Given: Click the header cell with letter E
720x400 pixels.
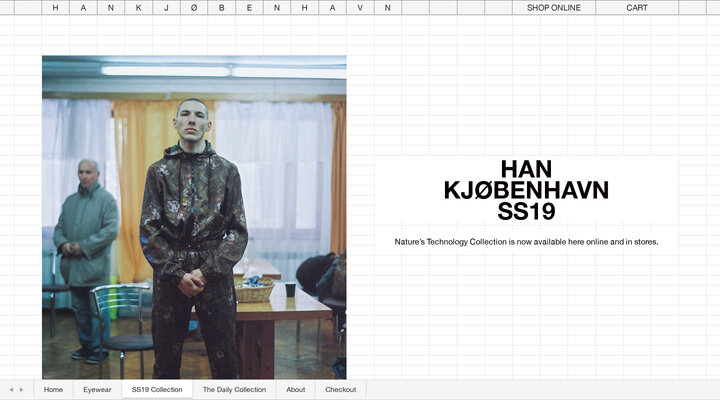Looking at the screenshot, I should click(249, 7).
